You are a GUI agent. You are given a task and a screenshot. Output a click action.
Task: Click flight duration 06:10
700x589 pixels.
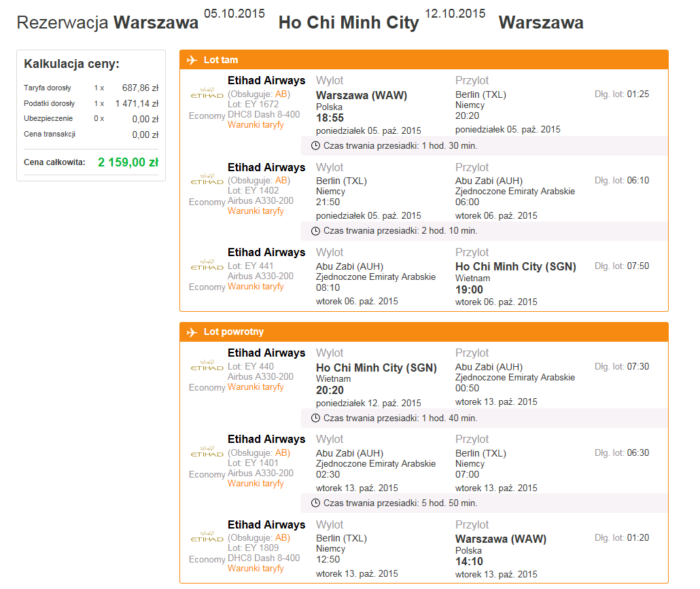coord(638,180)
